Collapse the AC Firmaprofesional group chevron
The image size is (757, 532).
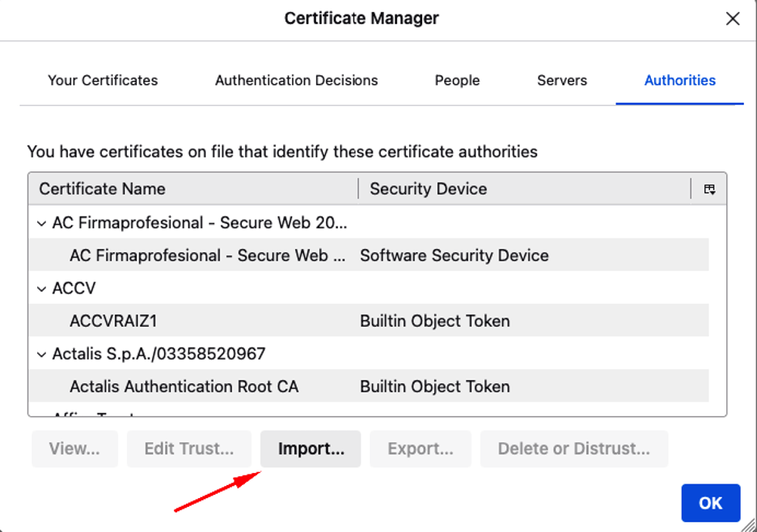[x=42, y=223]
